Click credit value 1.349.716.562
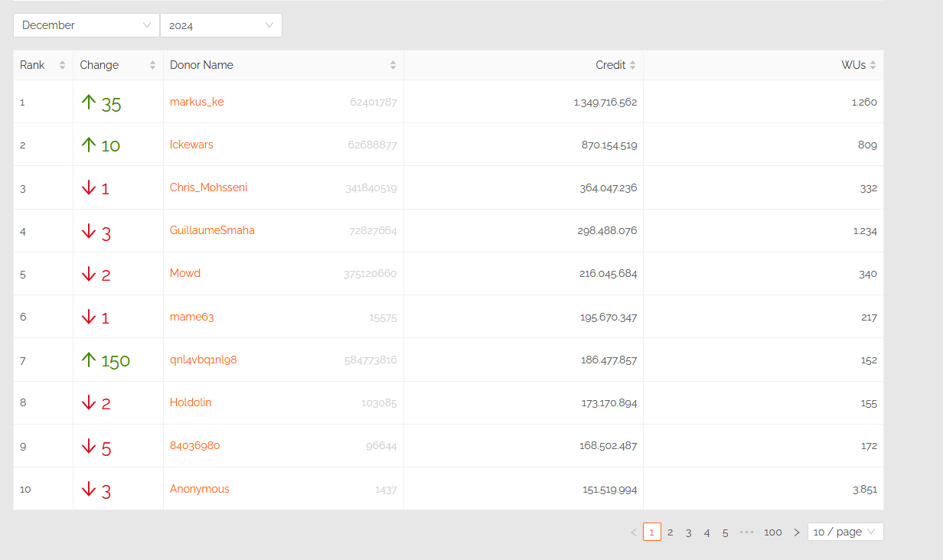Image resolution: width=943 pixels, height=560 pixels. click(x=605, y=102)
